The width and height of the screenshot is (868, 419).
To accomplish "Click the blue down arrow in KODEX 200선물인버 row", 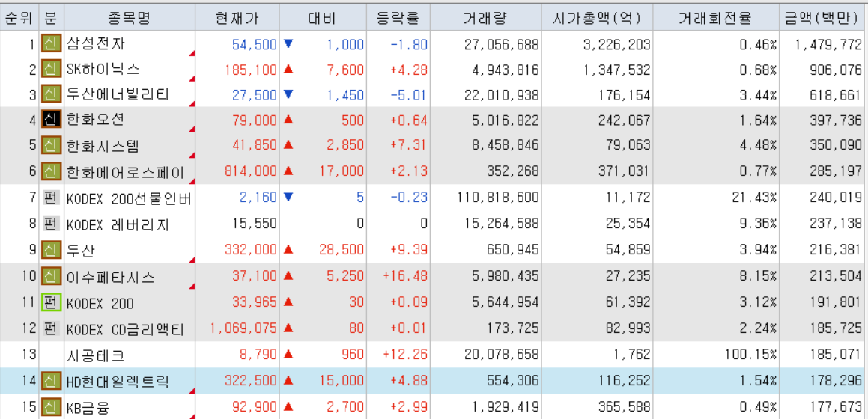I will click(x=288, y=197).
